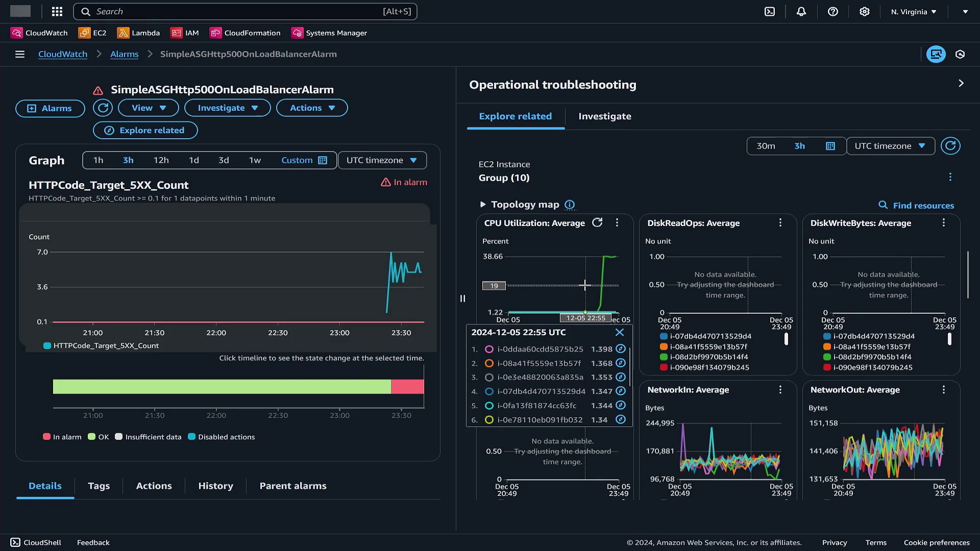This screenshot has height=551, width=980.
Task: Select the Explore related tab
Action: click(516, 116)
